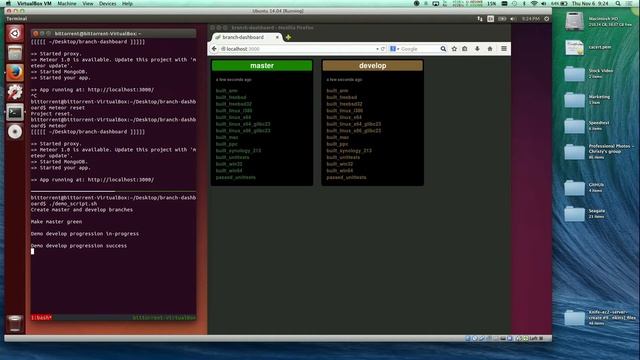This screenshot has height=360, width=640.
Task: Click the Ubuntu panel clock
Action: [x=531, y=19]
